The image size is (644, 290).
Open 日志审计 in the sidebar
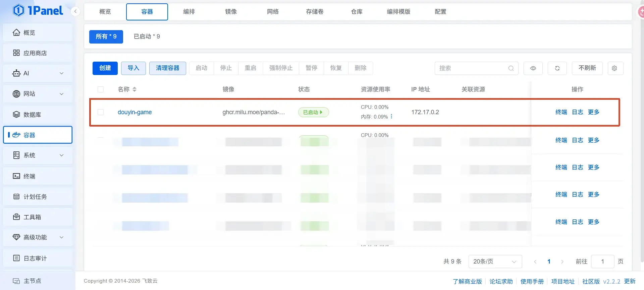coord(38,258)
